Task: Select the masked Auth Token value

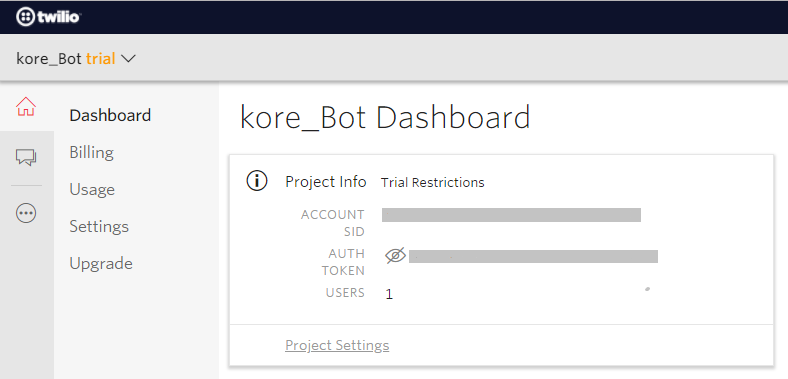Action: 533,256
